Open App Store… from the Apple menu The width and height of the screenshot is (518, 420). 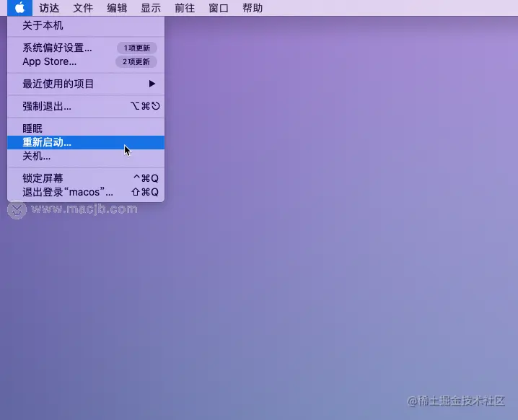(x=86, y=61)
